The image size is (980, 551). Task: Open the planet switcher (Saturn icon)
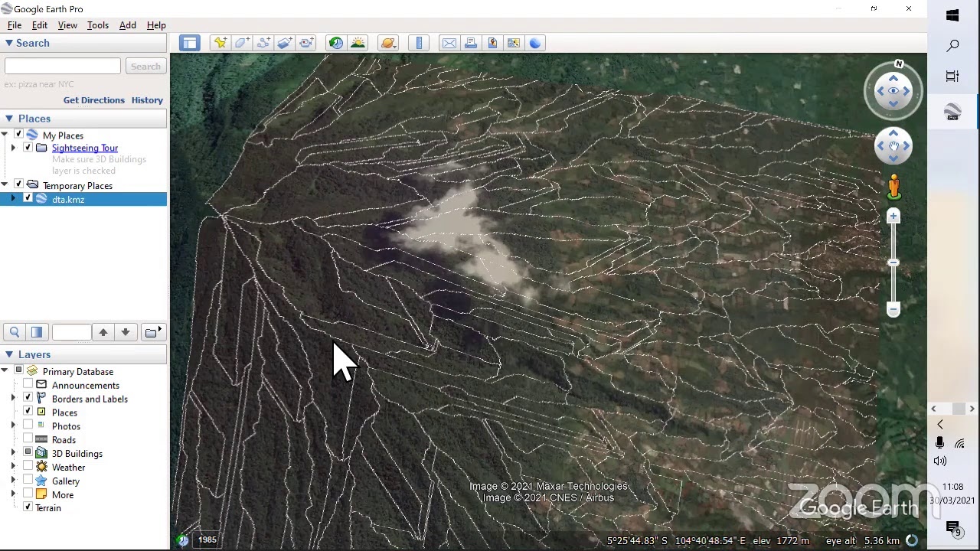point(388,43)
